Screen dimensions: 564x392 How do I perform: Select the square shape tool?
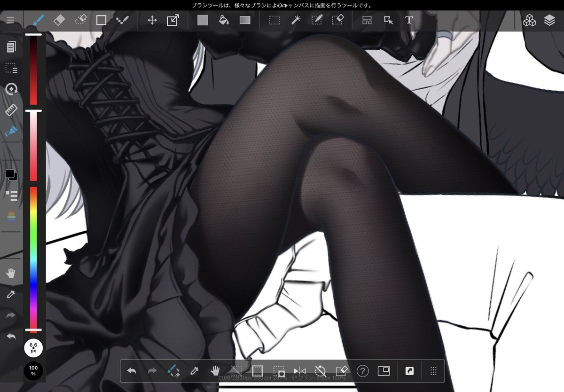pyautogui.click(x=101, y=20)
